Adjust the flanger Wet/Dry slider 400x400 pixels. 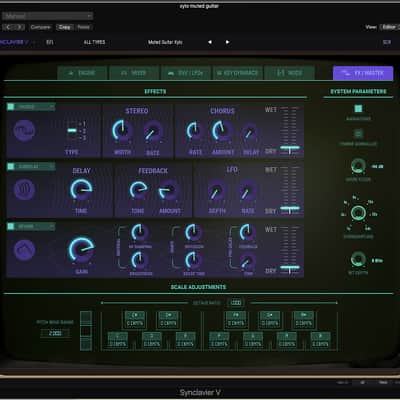[289, 148]
